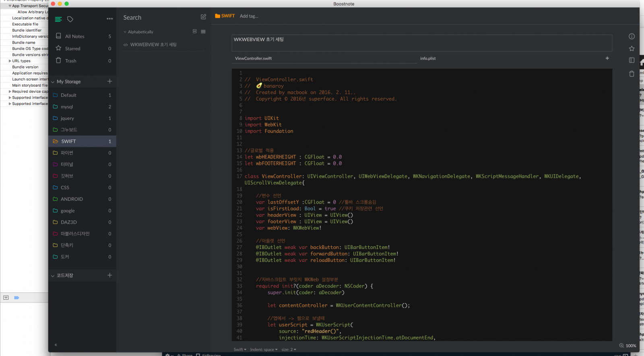Open the Alphabetically sort dropdown
Image resolution: width=644 pixels, height=356 pixels.
139,32
